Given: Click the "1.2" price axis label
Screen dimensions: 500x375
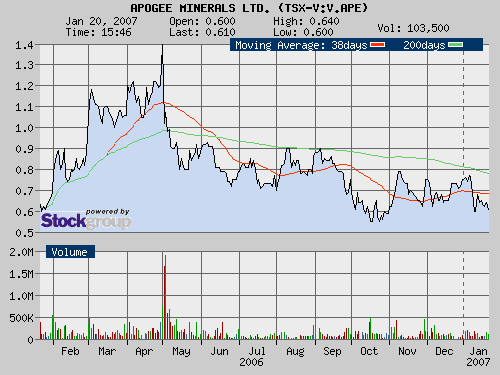Looking at the screenshot, I should 24,86.
